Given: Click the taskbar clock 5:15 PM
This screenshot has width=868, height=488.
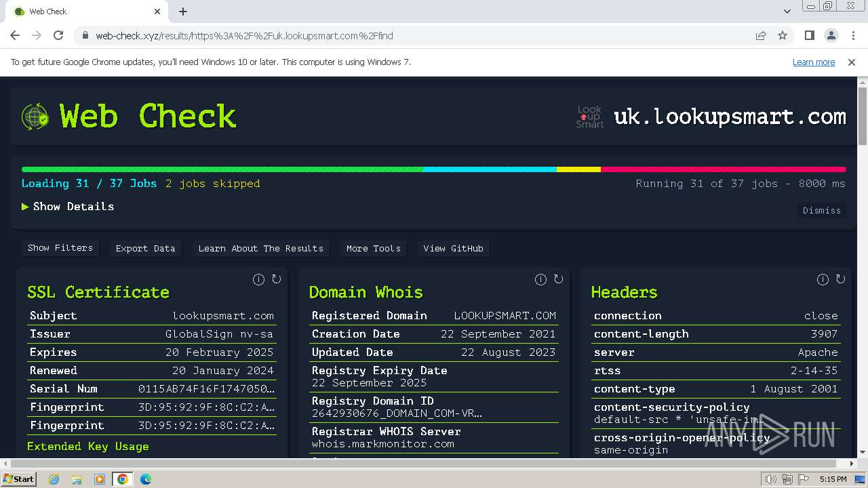Looking at the screenshot, I should (833, 479).
